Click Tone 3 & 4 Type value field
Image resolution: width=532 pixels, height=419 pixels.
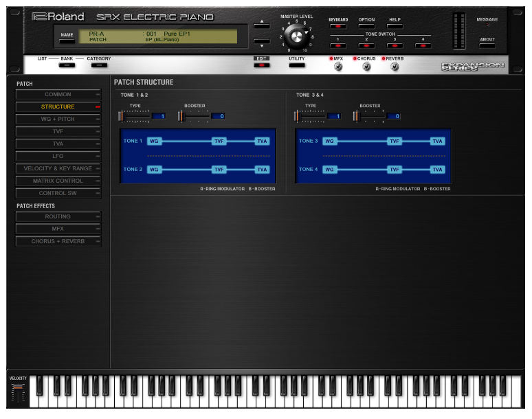click(334, 116)
